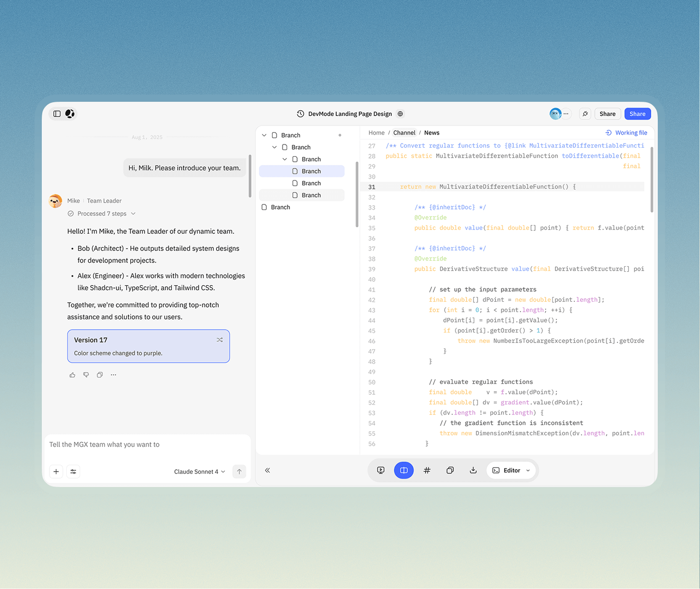The image size is (700, 589).
Task: Copy Mike's reply with the copy icon
Action: point(100,375)
